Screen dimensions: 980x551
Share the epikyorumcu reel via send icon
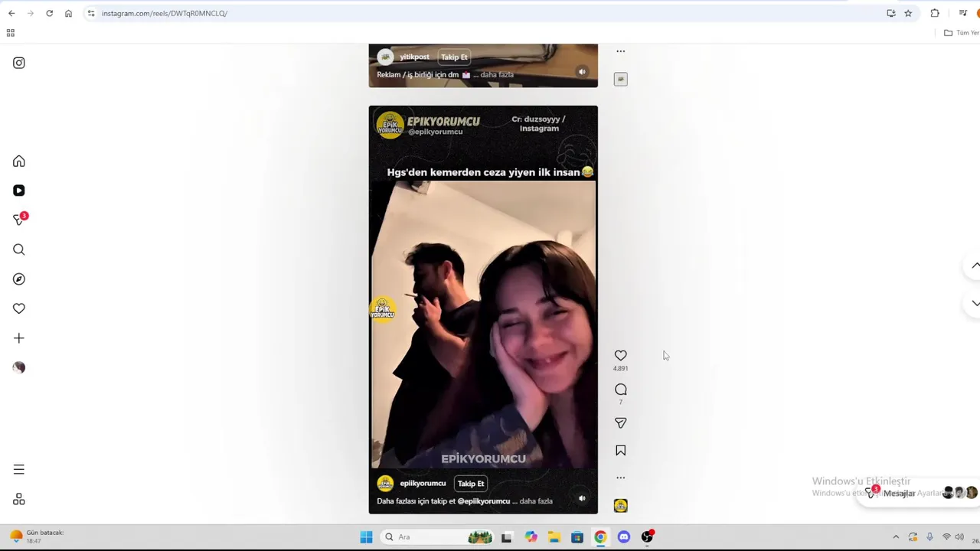pyautogui.click(x=621, y=422)
